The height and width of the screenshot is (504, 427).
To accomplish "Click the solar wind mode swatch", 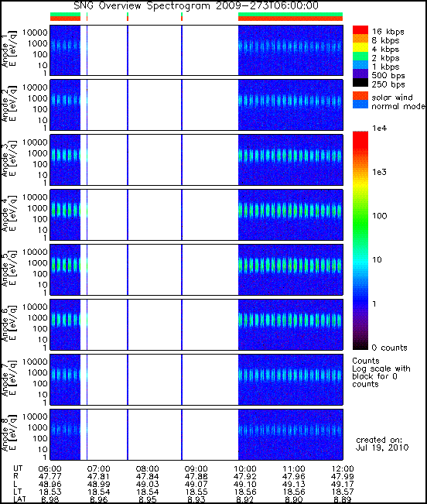I will tap(360, 96).
